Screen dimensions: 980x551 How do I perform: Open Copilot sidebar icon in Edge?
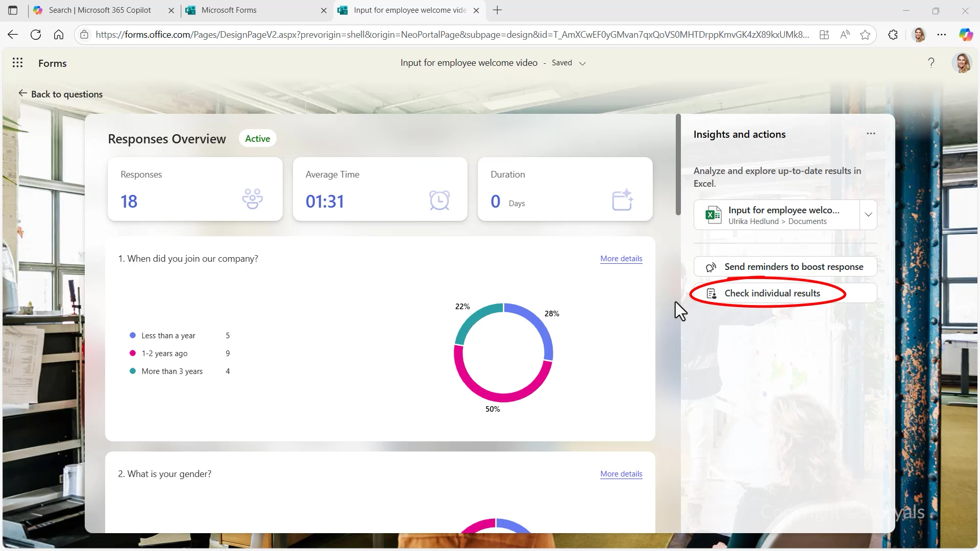point(965,35)
